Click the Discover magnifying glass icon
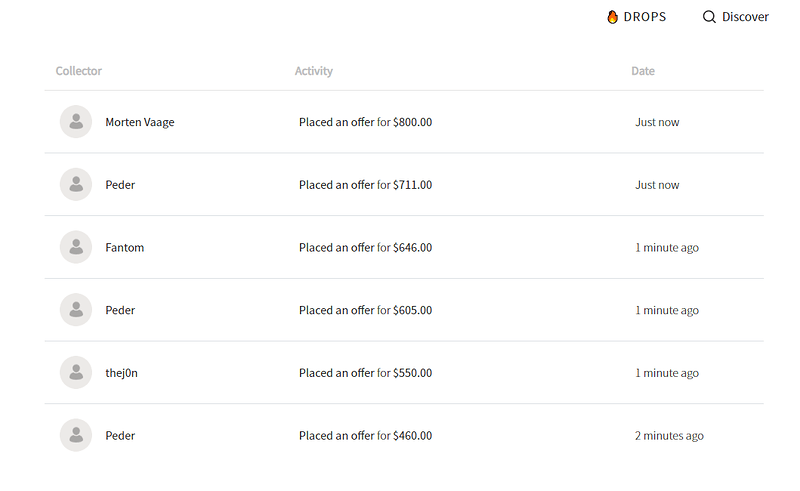The image size is (800, 491). point(709,17)
